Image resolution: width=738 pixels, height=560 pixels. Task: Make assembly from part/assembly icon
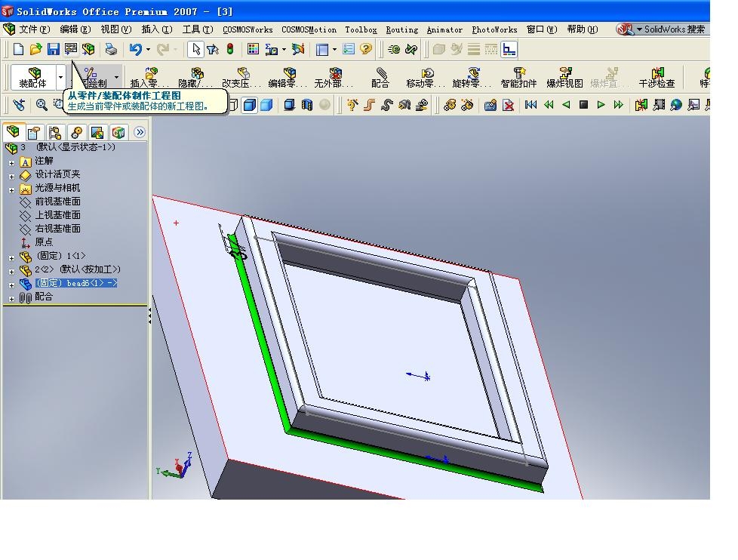tap(88, 49)
